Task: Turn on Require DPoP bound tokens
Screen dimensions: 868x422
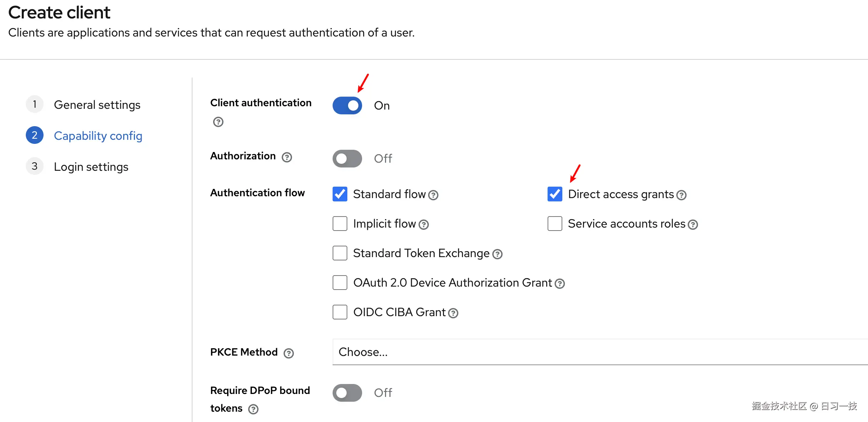Action: tap(347, 393)
